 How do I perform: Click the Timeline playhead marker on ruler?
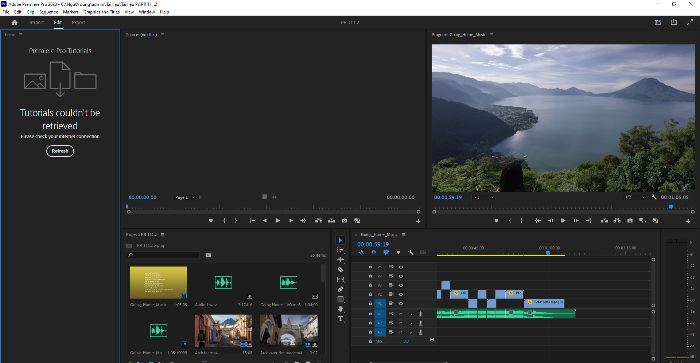coord(548,253)
